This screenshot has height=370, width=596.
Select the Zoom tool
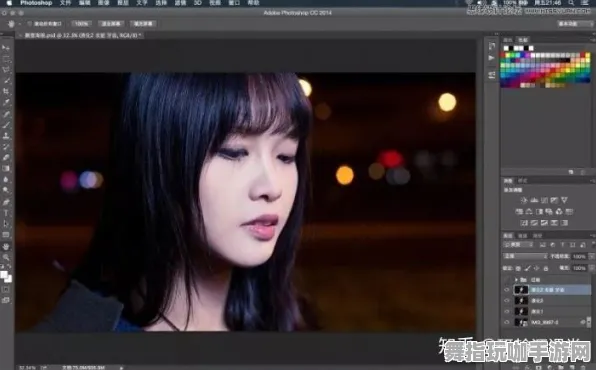(x=6, y=257)
